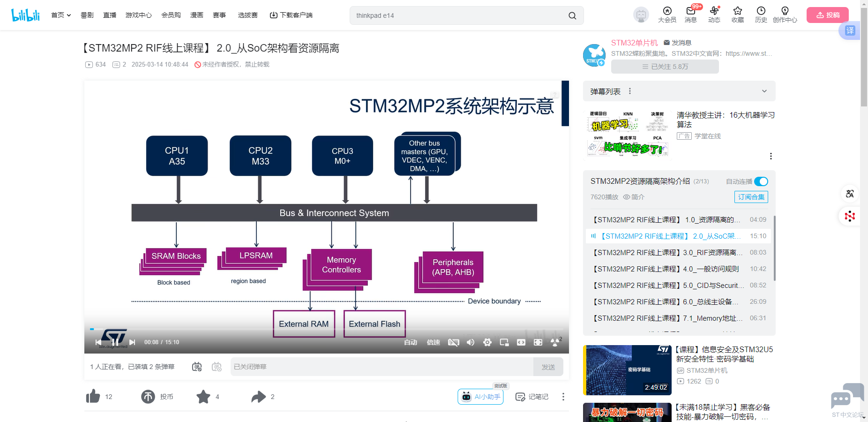This screenshot has height=422, width=868.
Task: Open 自动 quality selector
Action: click(411, 342)
